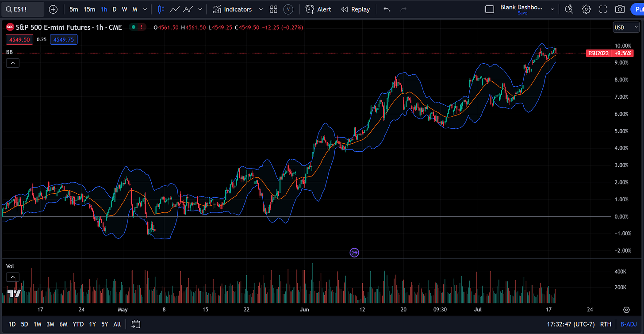This screenshot has width=644, height=334.
Task: Select the candlestick chart style icon
Action: [x=161, y=9]
